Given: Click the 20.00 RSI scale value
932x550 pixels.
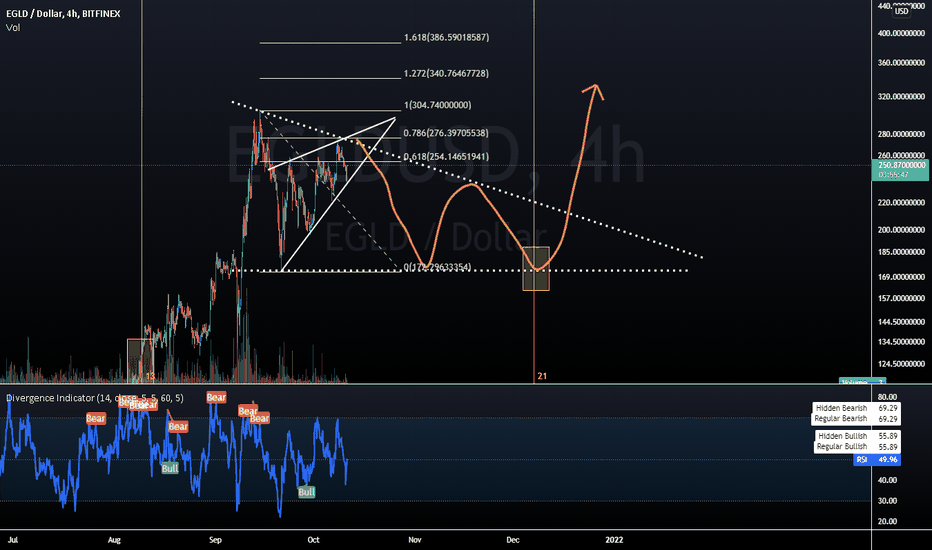Looking at the screenshot, I should point(887,522).
